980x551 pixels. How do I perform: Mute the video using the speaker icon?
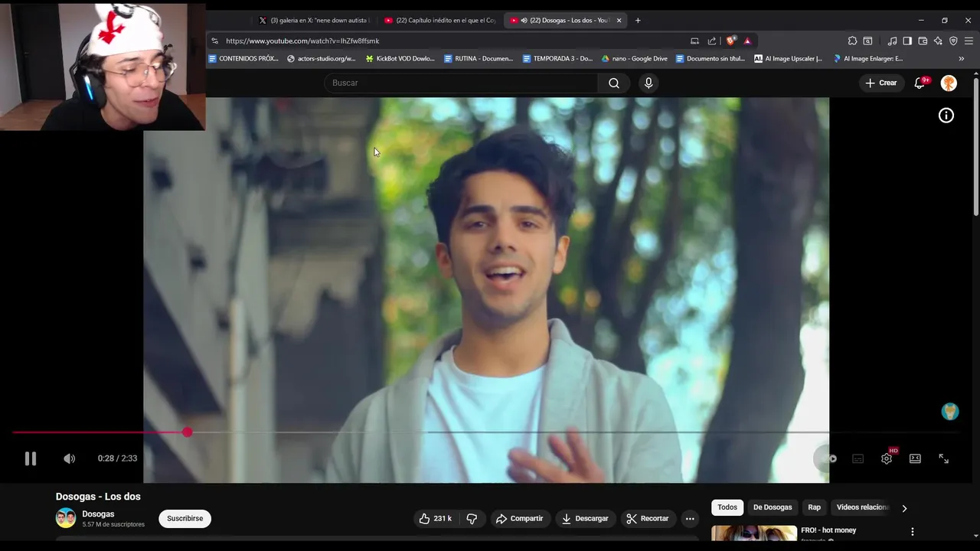click(x=69, y=458)
